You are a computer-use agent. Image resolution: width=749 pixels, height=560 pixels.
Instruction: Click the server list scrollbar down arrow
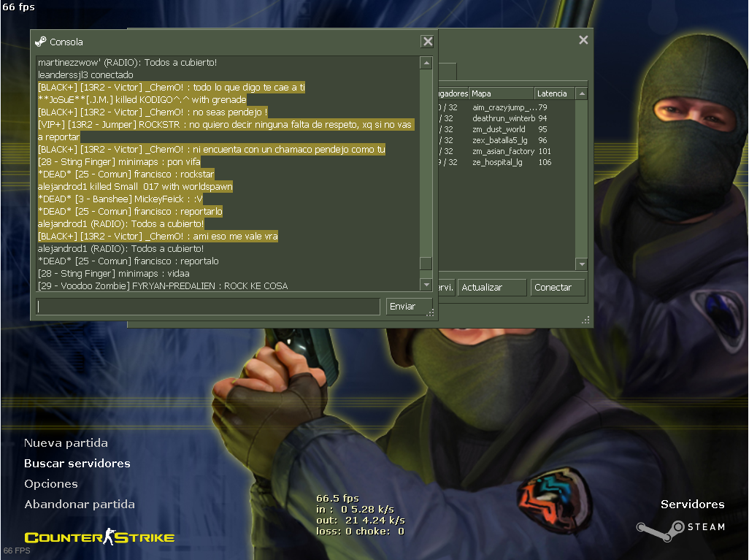[581, 264]
